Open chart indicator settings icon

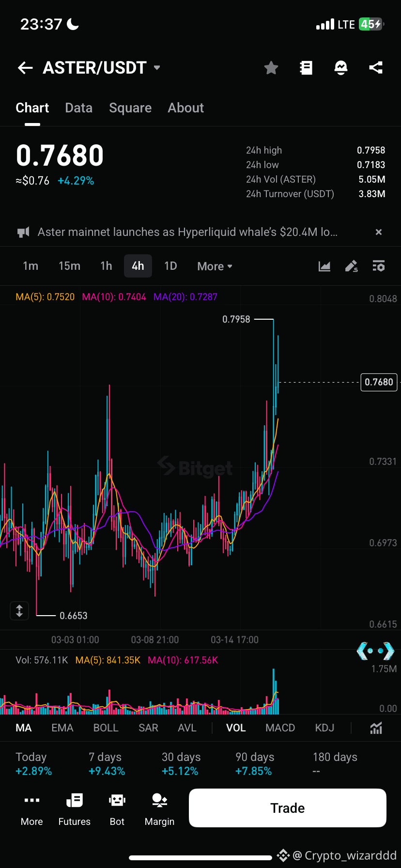379,266
